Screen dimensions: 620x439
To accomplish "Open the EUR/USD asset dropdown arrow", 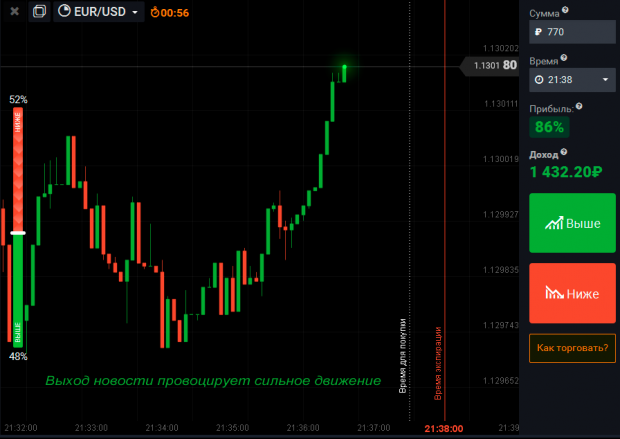I will click(135, 13).
